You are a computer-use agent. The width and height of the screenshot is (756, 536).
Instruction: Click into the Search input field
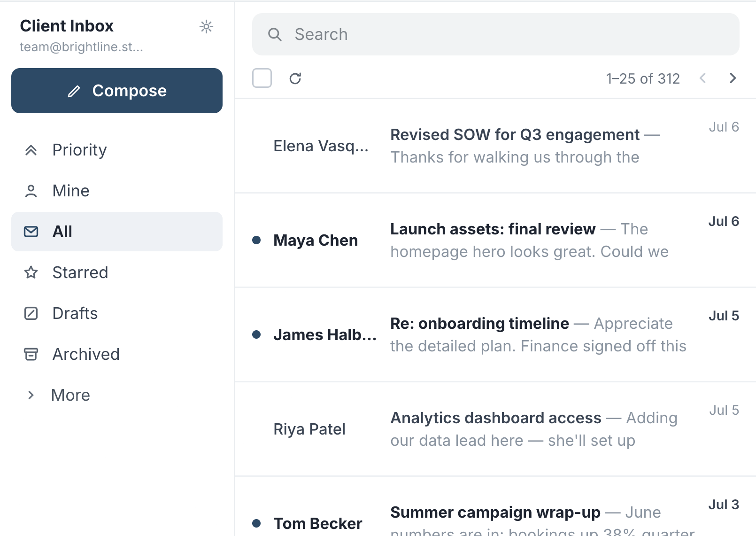(x=496, y=34)
